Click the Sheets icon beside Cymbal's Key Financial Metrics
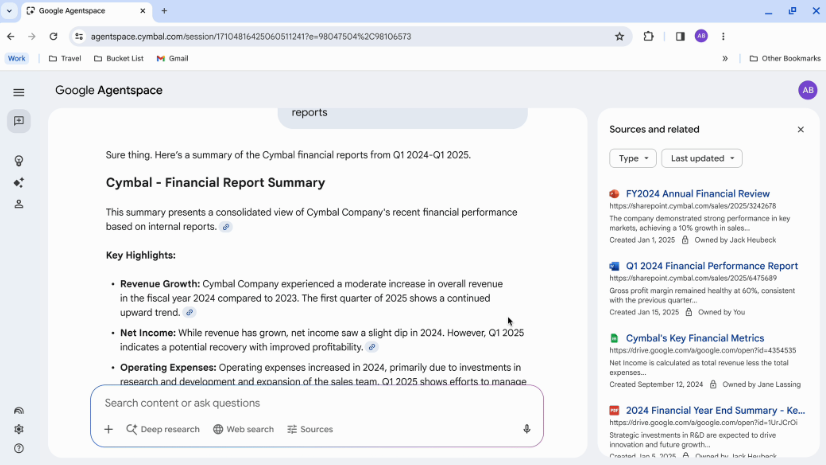Image resolution: width=826 pixels, height=465 pixels. [614, 338]
